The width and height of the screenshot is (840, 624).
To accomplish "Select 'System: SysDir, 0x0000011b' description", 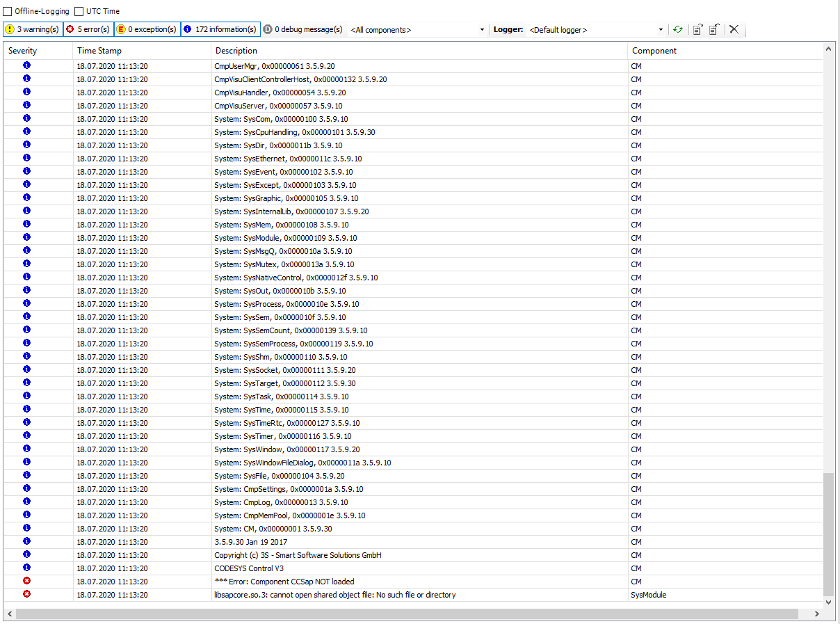I will coord(278,145).
